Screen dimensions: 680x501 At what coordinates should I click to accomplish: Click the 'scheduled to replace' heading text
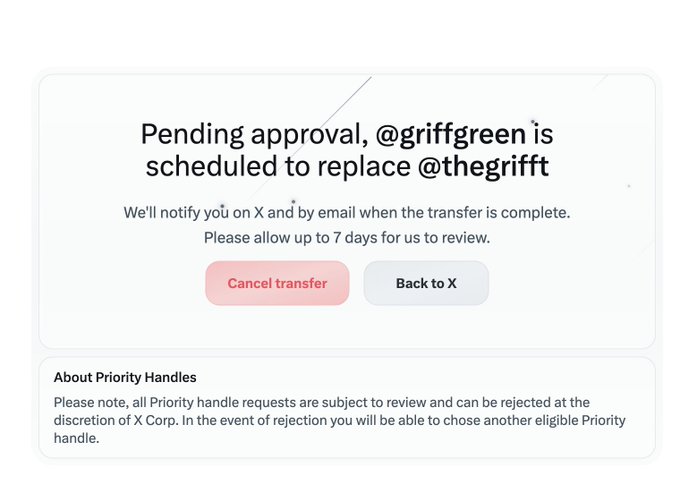[277, 167]
